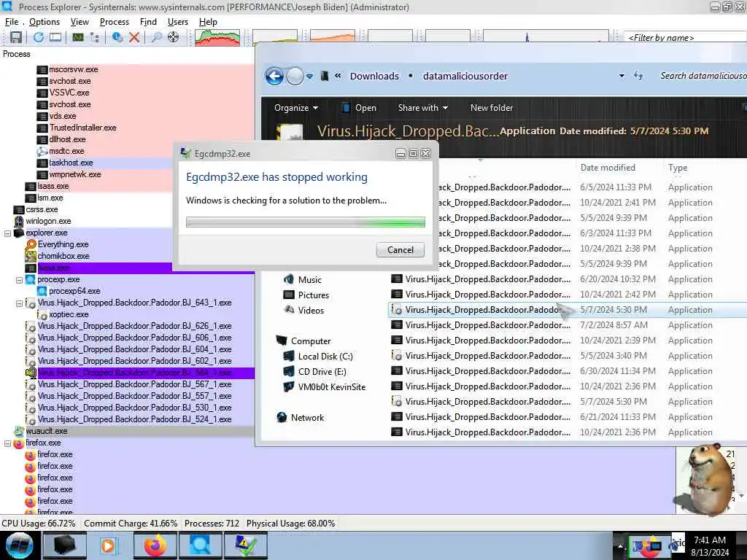This screenshot has height=560, width=747.
Task: Open the Process menu
Action: point(115,22)
